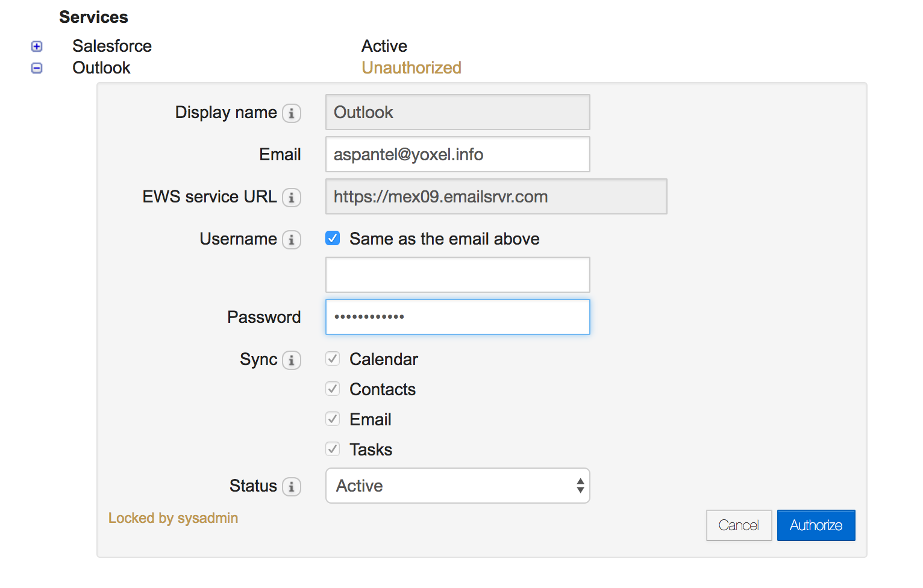
Task: Click the Status info icon
Action: 292,487
